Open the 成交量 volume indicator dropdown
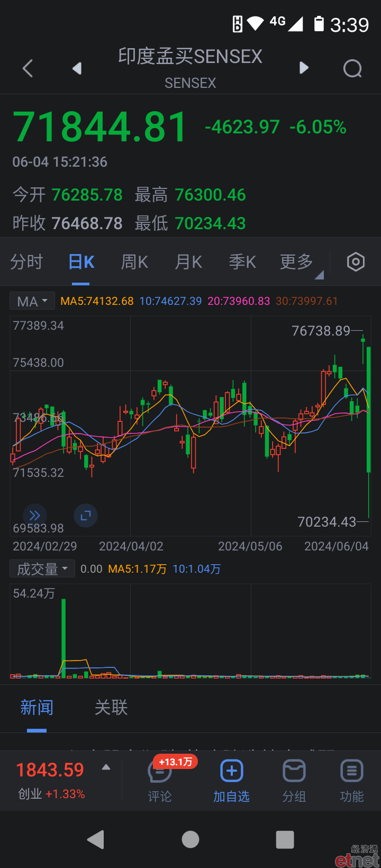The width and height of the screenshot is (381, 868). point(42,569)
